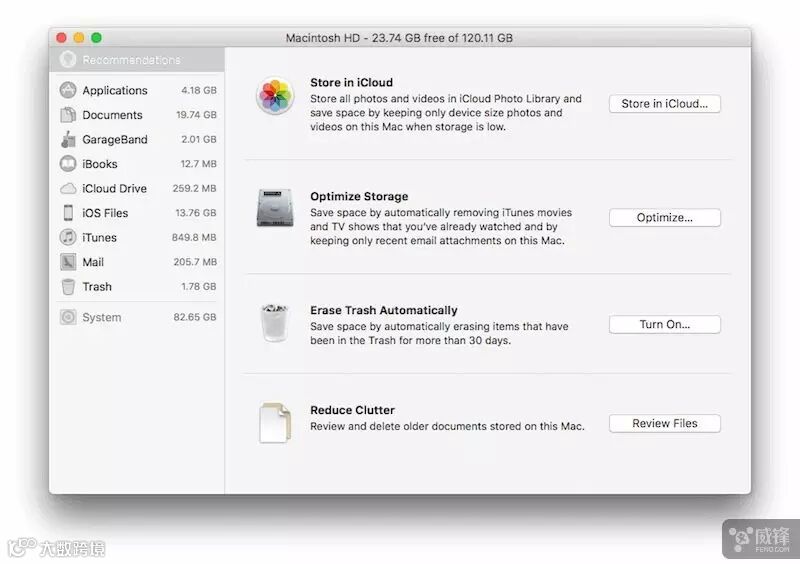Click the Photos app pinwheel icon
The height and width of the screenshot is (564, 800).
coord(275,95)
